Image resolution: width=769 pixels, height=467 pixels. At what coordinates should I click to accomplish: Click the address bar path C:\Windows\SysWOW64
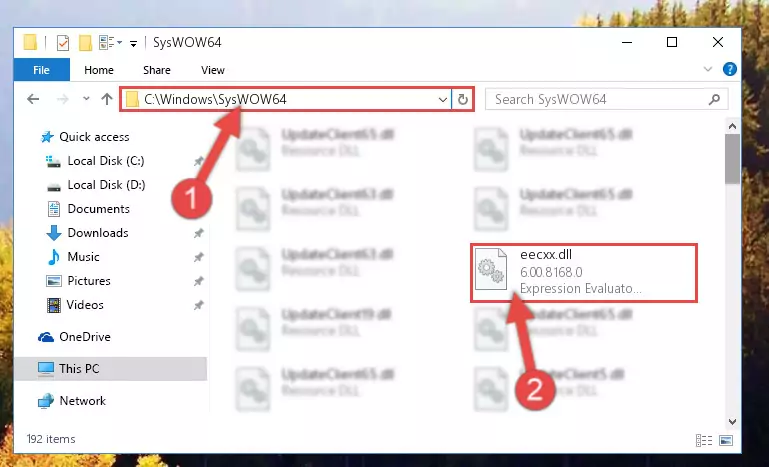tap(215, 100)
